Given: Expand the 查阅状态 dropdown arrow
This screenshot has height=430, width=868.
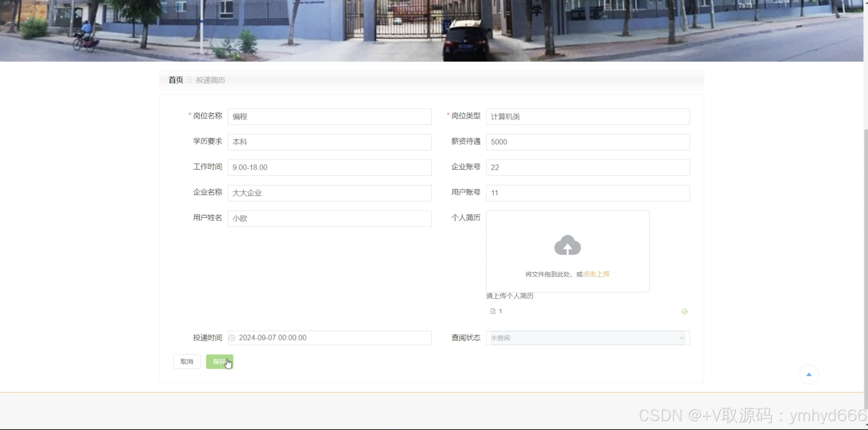Looking at the screenshot, I should pyautogui.click(x=681, y=338).
